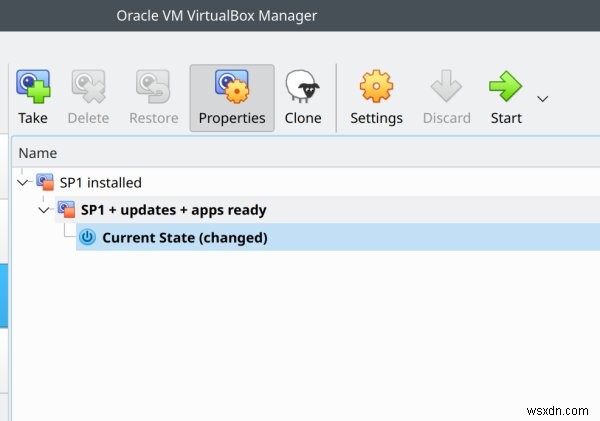Viewport: 600px width, 421px height.
Task: Click the Discard down-arrow icon
Action: [x=446, y=86]
